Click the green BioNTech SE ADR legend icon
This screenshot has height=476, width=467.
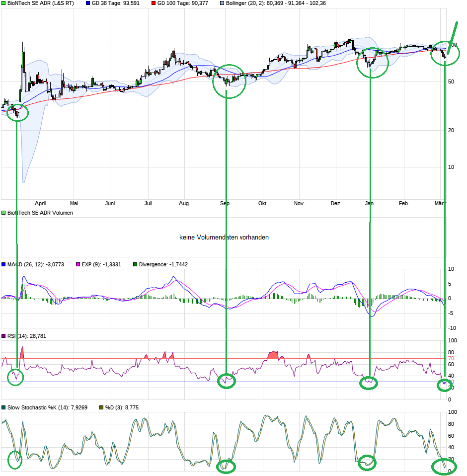[x=4, y=4]
